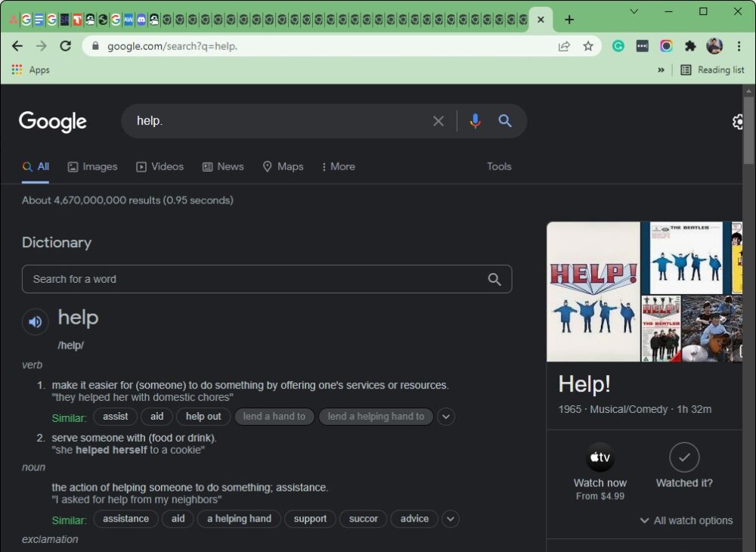756x552 pixels.
Task: Expand more verb synonyms
Action: point(446,417)
